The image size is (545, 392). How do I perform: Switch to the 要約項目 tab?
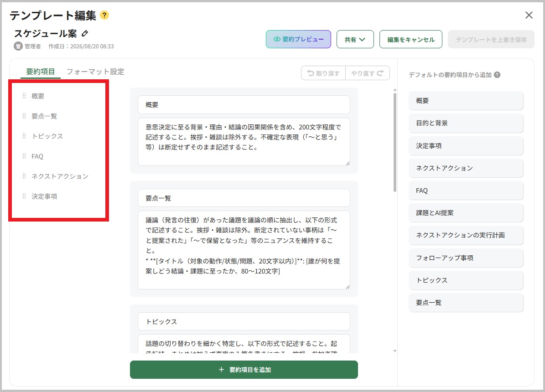click(40, 72)
